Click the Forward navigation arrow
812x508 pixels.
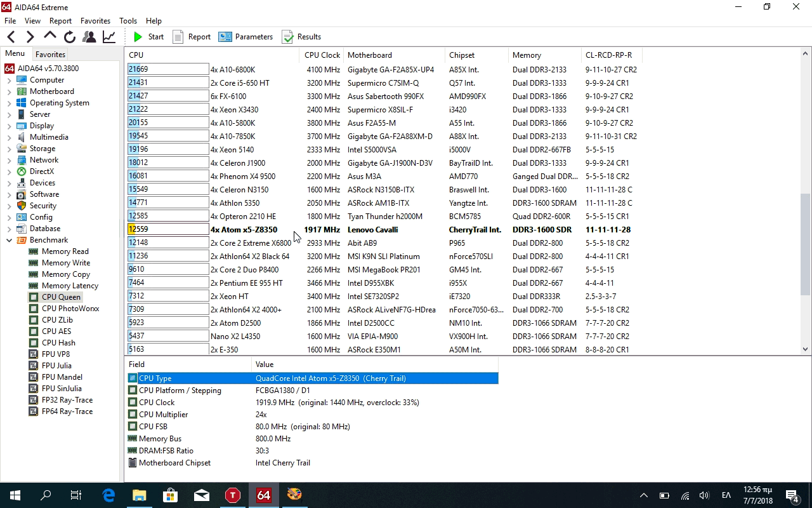pos(30,37)
